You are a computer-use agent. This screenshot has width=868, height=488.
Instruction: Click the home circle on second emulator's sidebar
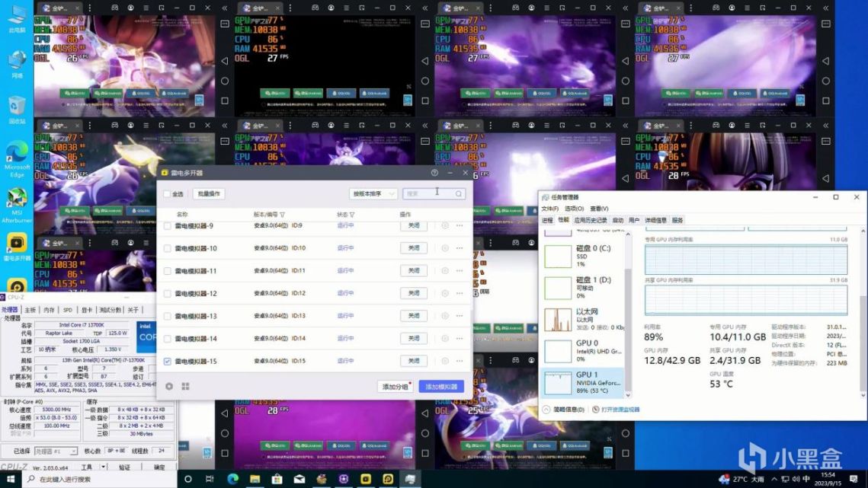425,81
